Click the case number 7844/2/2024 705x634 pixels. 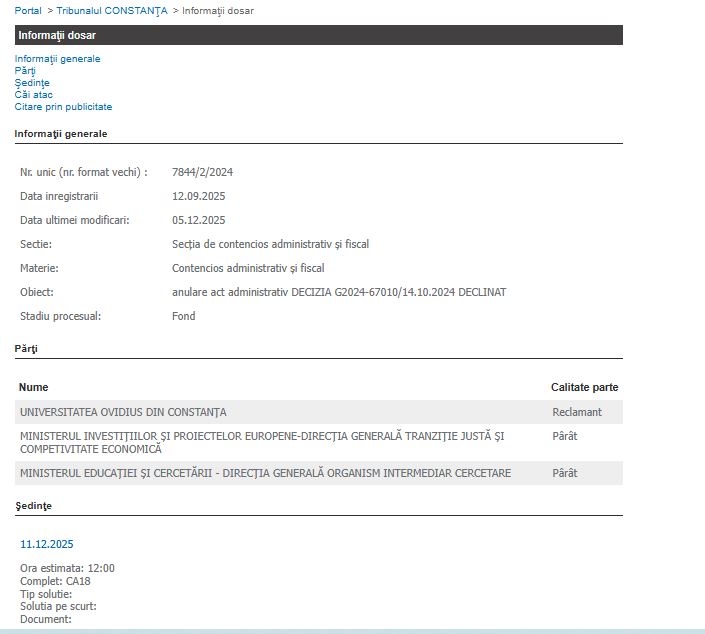(202, 172)
